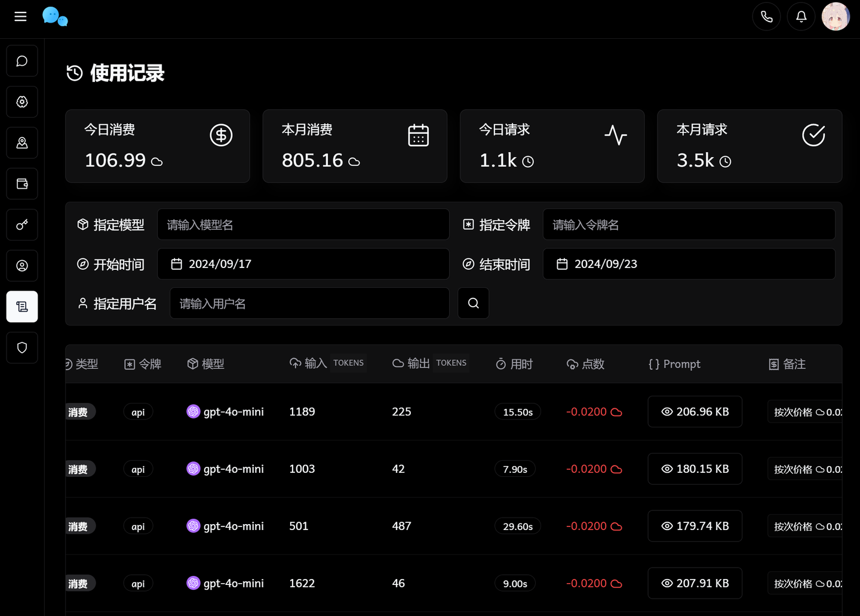Click the calendar icon in the 开始时间 field
Screen dimensions: 860x616
tap(177, 263)
